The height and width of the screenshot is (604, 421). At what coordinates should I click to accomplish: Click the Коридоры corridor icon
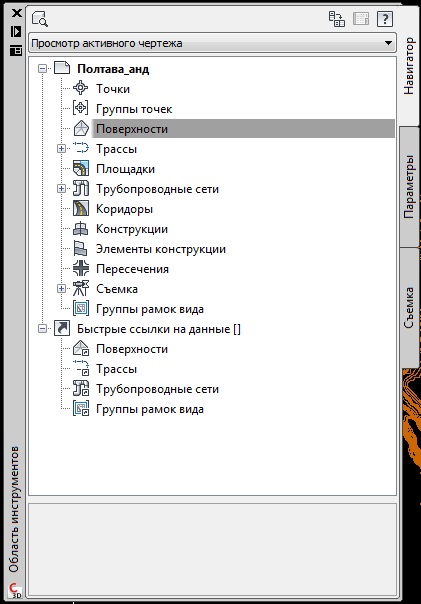click(81, 208)
